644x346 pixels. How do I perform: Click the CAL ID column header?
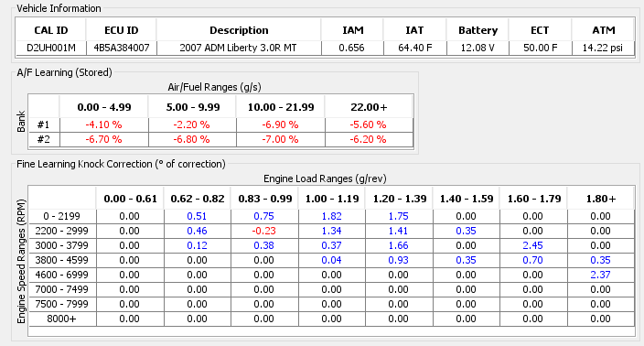pos(51,30)
